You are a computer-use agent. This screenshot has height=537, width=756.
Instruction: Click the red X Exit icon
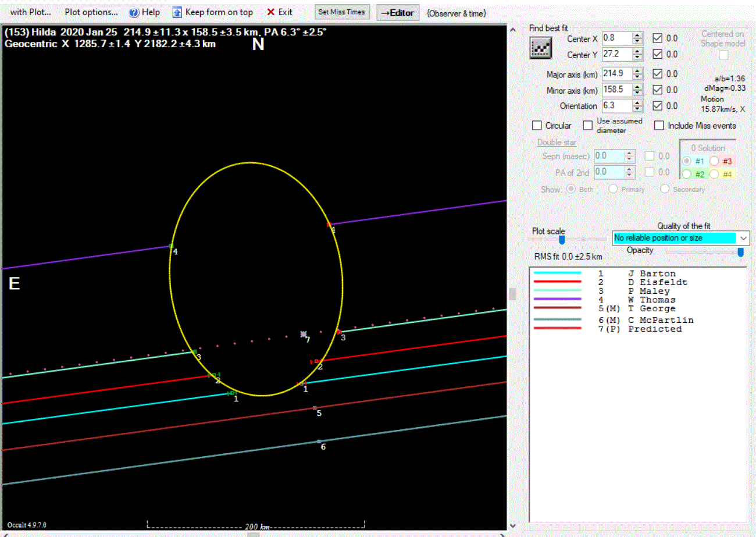point(270,12)
